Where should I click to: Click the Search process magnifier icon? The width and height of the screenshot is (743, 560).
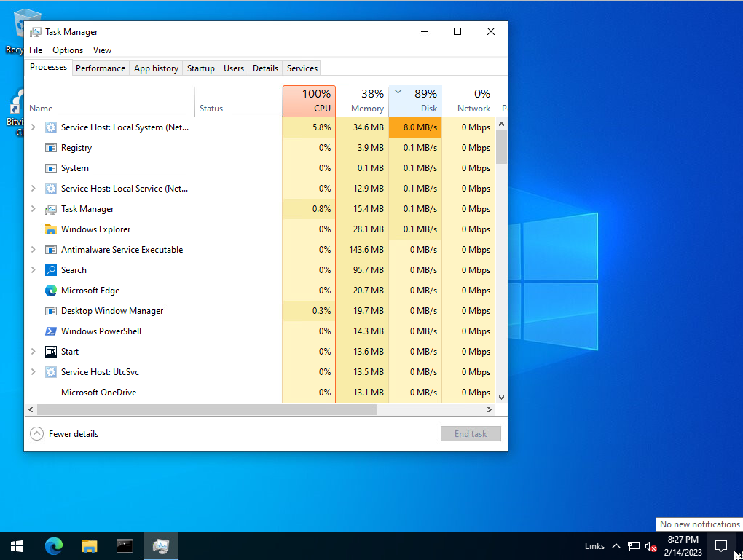(51, 270)
